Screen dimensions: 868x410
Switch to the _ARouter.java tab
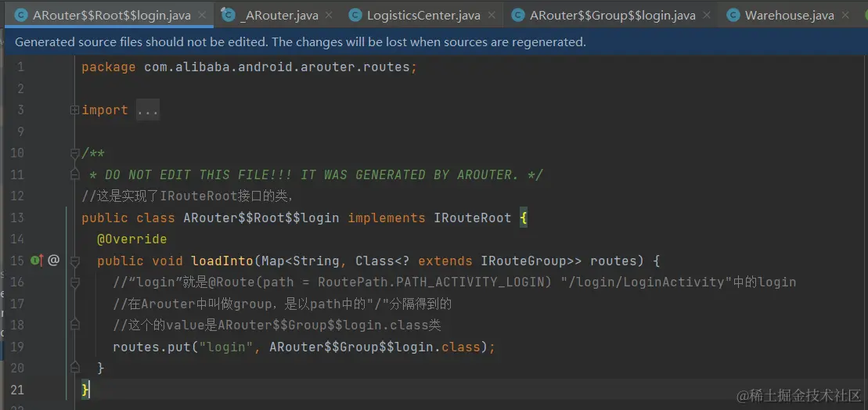click(279, 16)
